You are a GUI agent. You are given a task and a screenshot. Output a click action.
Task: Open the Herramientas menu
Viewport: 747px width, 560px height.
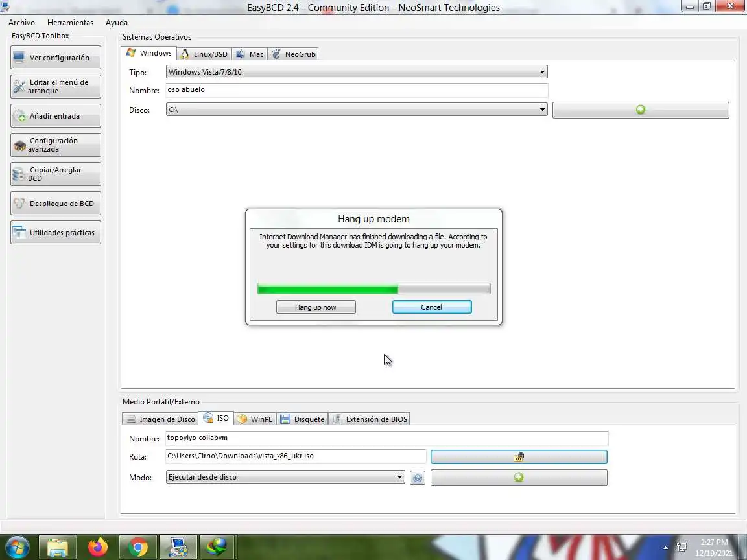click(70, 23)
